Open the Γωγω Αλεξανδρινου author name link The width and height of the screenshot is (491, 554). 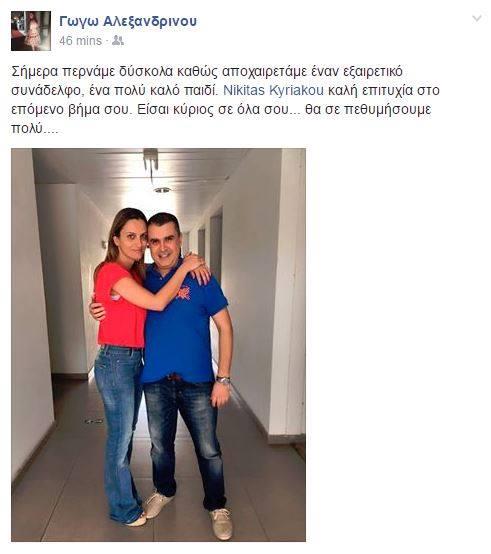(128, 22)
